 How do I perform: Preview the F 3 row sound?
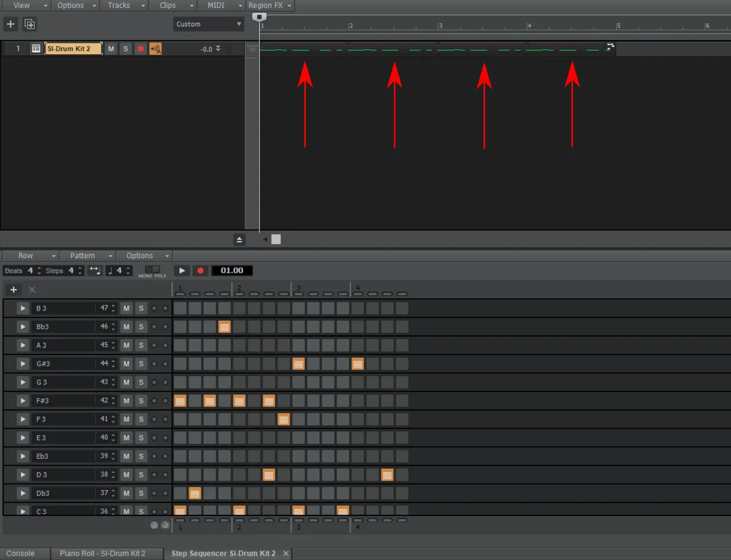[x=23, y=419]
